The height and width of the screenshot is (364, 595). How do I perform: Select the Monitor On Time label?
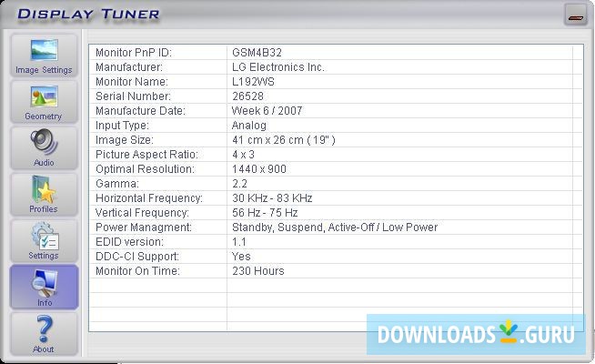pyautogui.click(x=137, y=271)
